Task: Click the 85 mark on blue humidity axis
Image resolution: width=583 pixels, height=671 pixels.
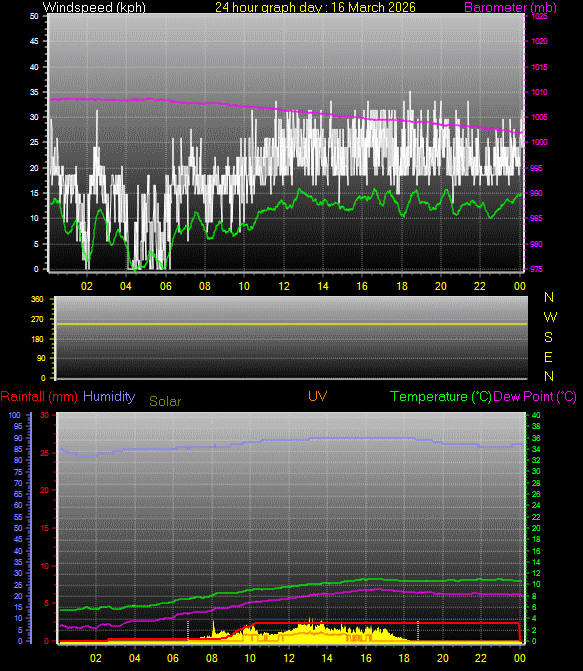Action: pyautogui.click(x=18, y=449)
